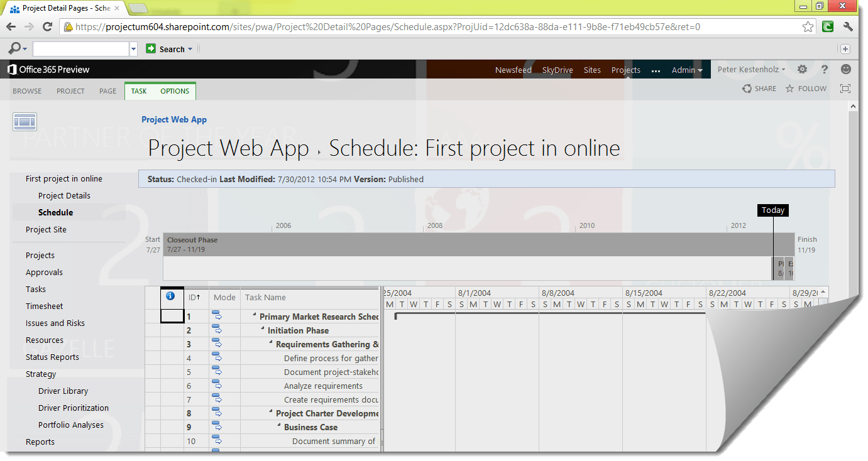Click the green extension icon beside the star
This screenshot has width=868, height=461.
point(828,26)
